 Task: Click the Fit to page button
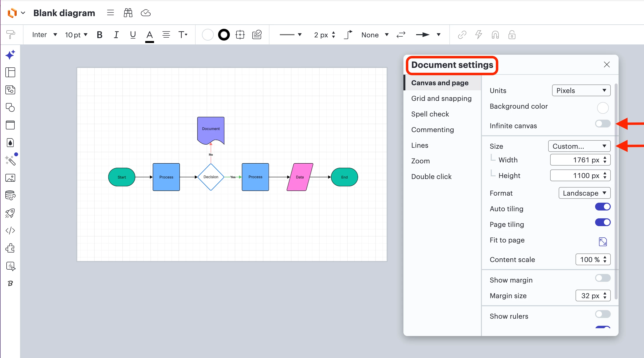pyautogui.click(x=603, y=242)
